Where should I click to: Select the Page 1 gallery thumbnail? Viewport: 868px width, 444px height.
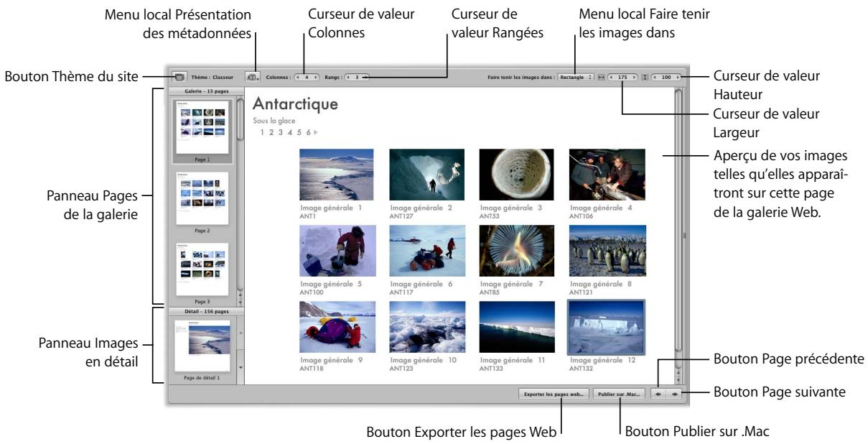(x=202, y=128)
